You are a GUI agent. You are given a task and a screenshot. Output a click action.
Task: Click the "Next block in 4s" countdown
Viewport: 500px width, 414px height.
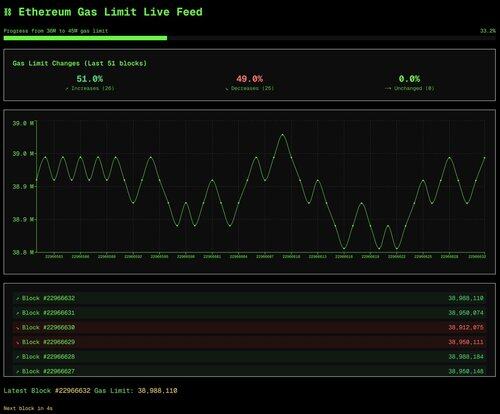click(x=28, y=408)
